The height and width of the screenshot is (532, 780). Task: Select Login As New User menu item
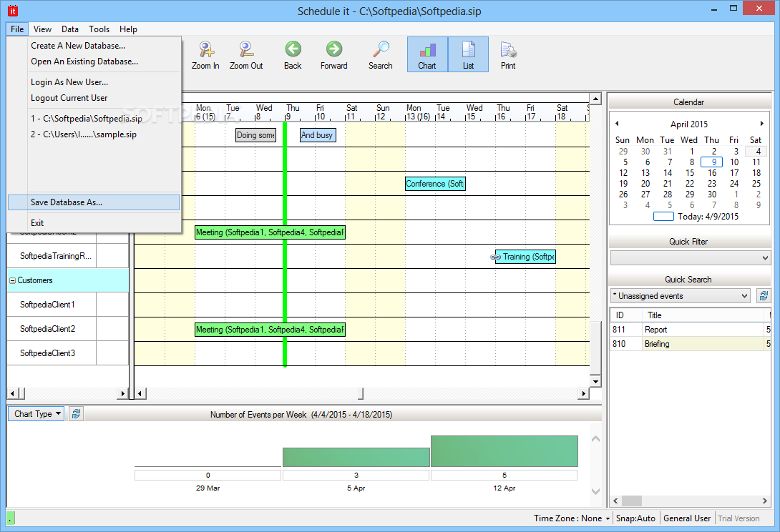tap(94, 82)
